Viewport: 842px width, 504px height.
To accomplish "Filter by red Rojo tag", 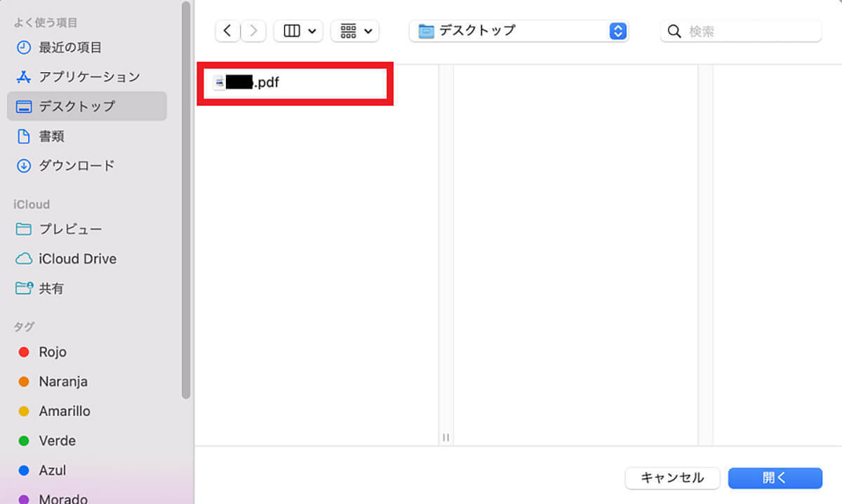I will coord(53,352).
